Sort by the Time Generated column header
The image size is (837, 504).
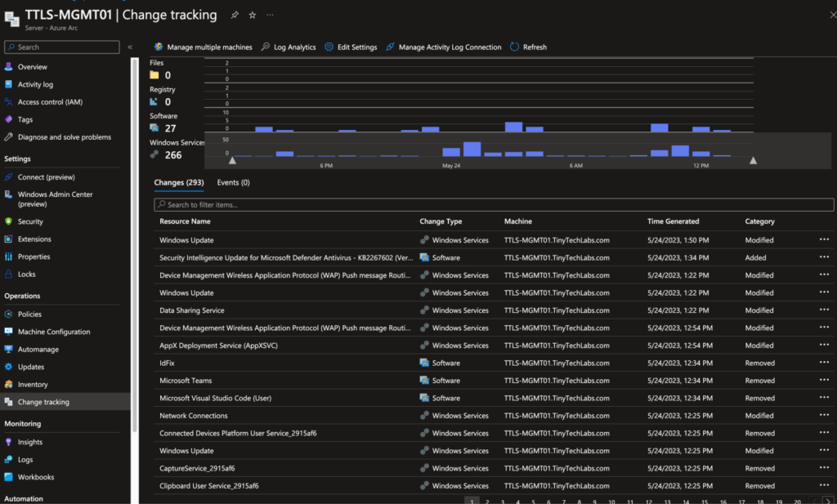[x=674, y=221]
